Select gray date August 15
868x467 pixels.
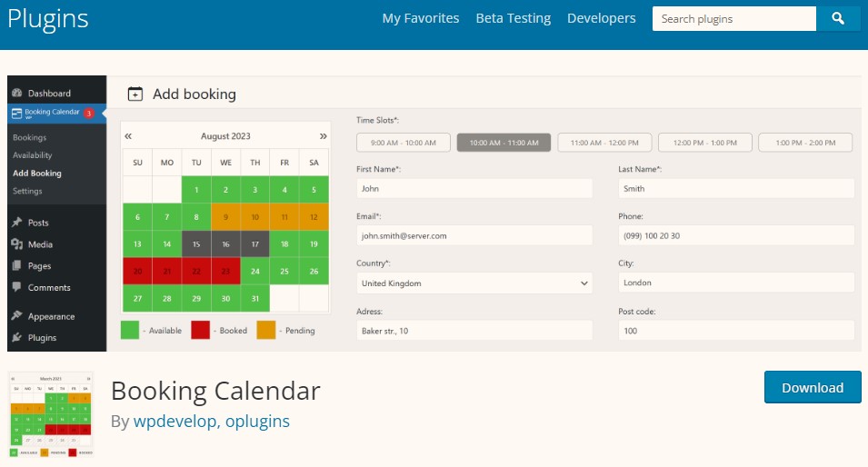click(196, 244)
